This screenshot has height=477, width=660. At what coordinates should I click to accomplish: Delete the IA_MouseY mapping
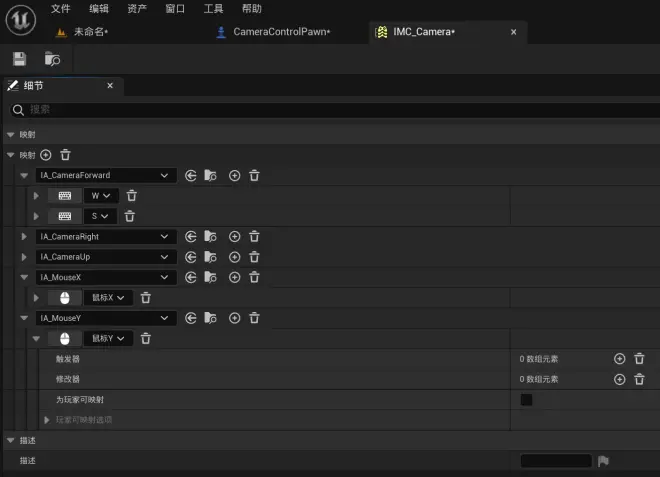click(x=254, y=318)
